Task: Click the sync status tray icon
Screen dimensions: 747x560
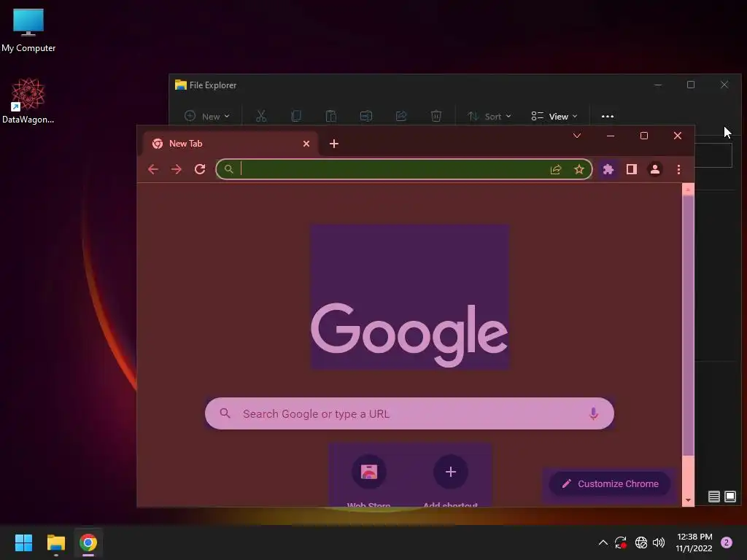Action: (621, 542)
